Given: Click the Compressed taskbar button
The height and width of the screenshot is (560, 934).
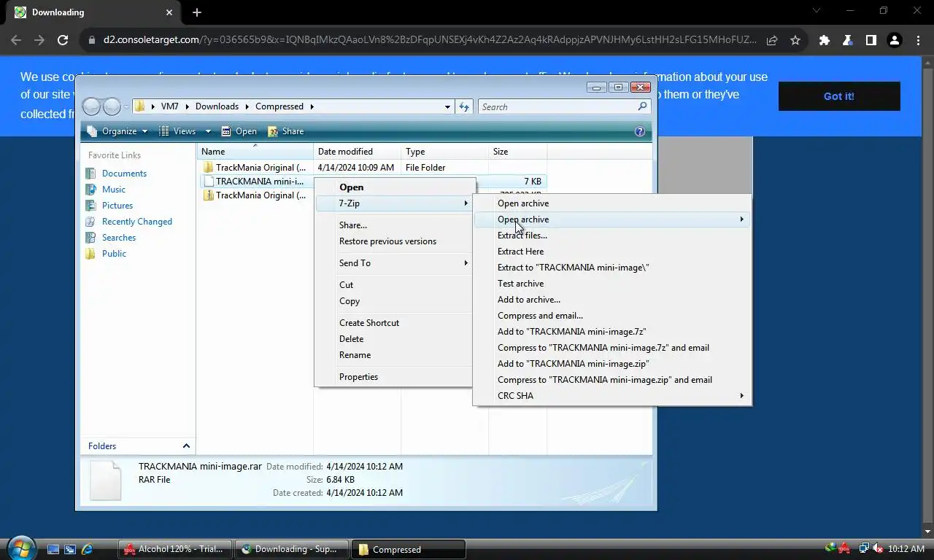Looking at the screenshot, I should (409, 549).
